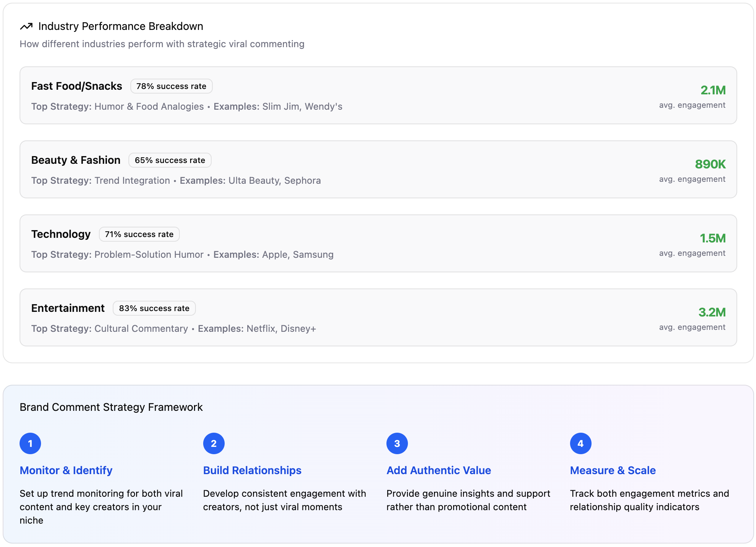Viewport: 756px width, 547px height.
Task: Click the Technology industry title
Action: click(x=61, y=234)
